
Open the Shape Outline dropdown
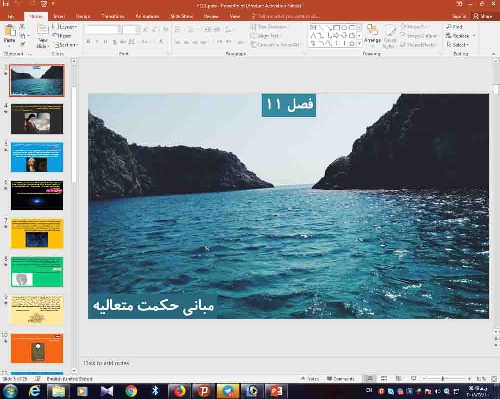pos(420,35)
